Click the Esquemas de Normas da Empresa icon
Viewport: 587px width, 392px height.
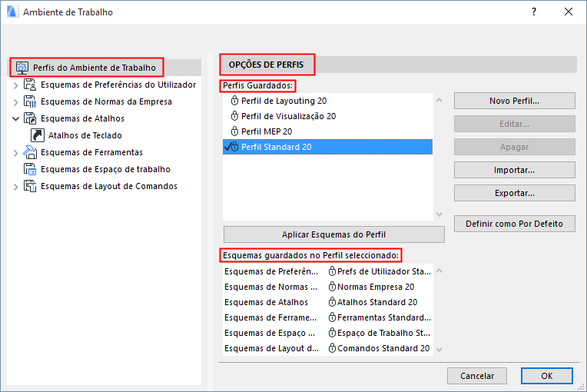tap(31, 101)
